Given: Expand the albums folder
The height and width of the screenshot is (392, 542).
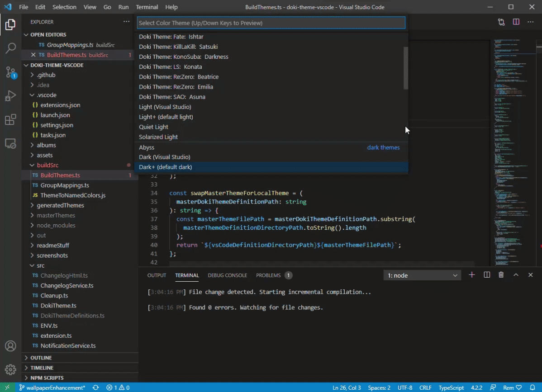Looking at the screenshot, I should 32,145.
